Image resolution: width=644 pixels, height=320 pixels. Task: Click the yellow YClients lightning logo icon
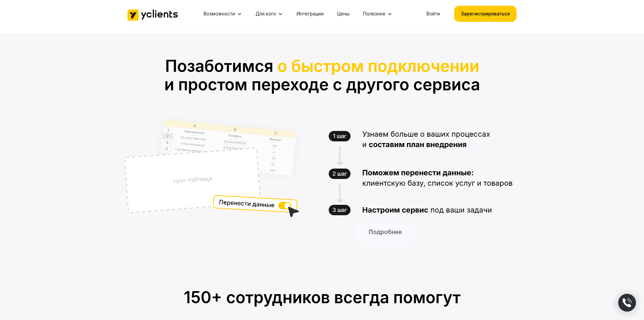(133, 14)
